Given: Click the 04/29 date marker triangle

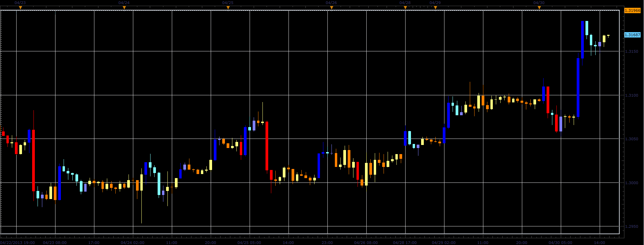Looking at the screenshot, I should pos(435,8).
